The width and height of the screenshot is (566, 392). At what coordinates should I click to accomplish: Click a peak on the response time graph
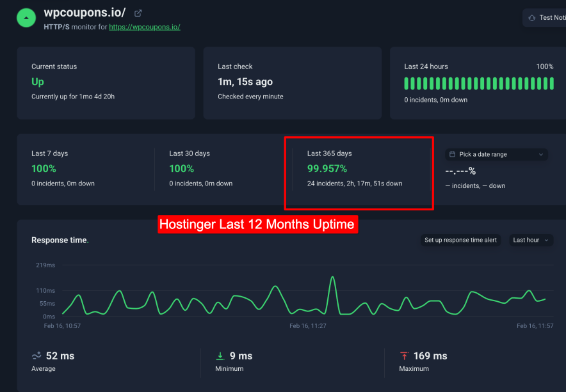pyautogui.click(x=332, y=278)
